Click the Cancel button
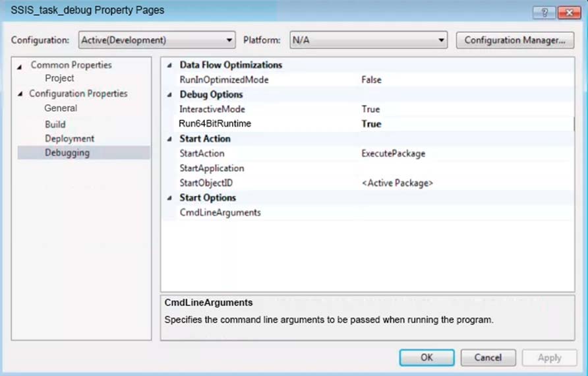The height and width of the screenshot is (376, 588). pyautogui.click(x=488, y=358)
